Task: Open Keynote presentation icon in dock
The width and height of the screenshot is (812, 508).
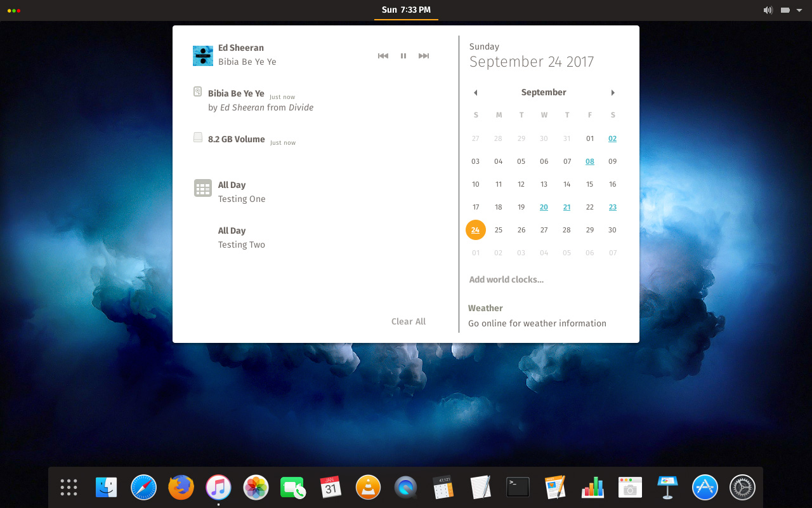Action: pyautogui.click(x=667, y=488)
